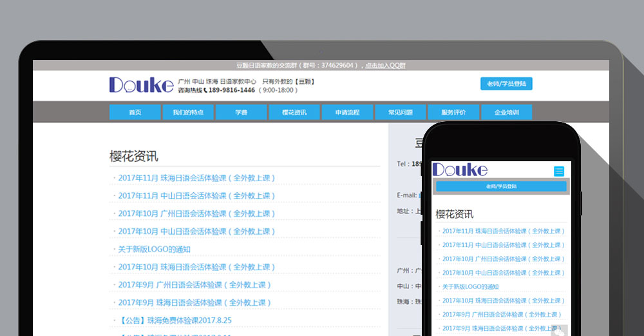Tap phone link 2017年10月 珠海日语会话体验课

pyautogui.click(x=504, y=301)
